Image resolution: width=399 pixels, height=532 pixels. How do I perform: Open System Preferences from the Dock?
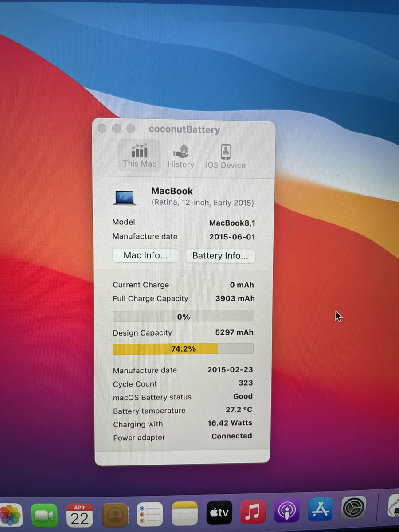tap(354, 509)
